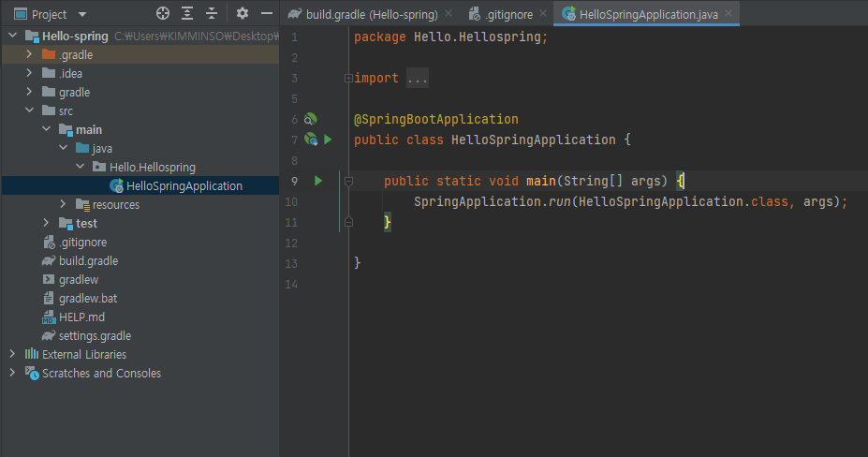
Task: Select build.gradle file in project tree
Action: coord(88,261)
